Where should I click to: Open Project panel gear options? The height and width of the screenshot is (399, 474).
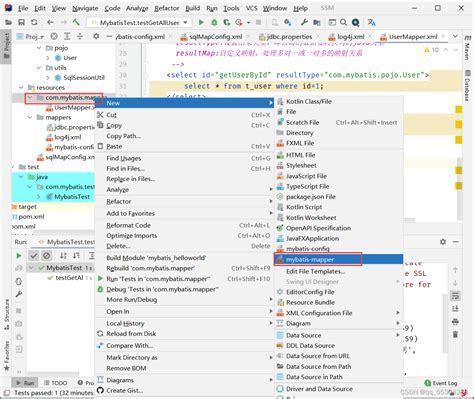pyautogui.click(x=96, y=36)
